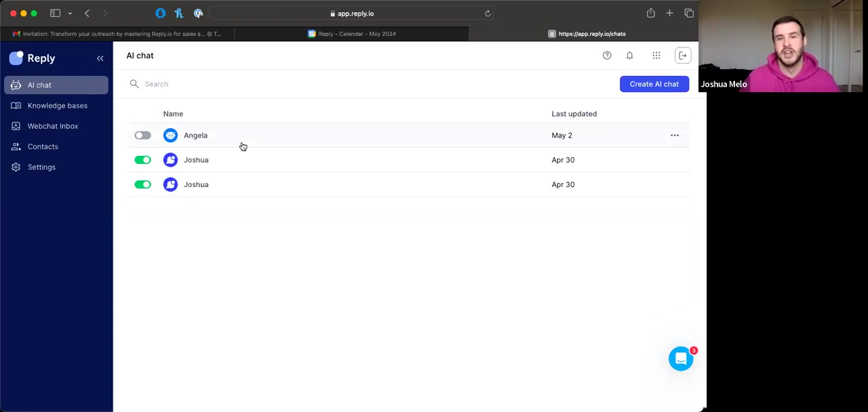Disable the second Joshua chat toggle
Screen dimensions: 868x412
(142, 184)
